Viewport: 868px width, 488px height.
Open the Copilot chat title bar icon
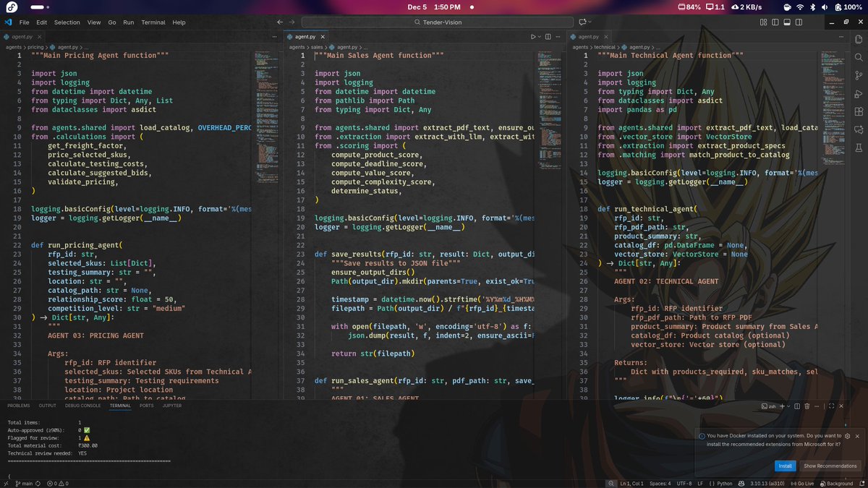click(x=582, y=22)
